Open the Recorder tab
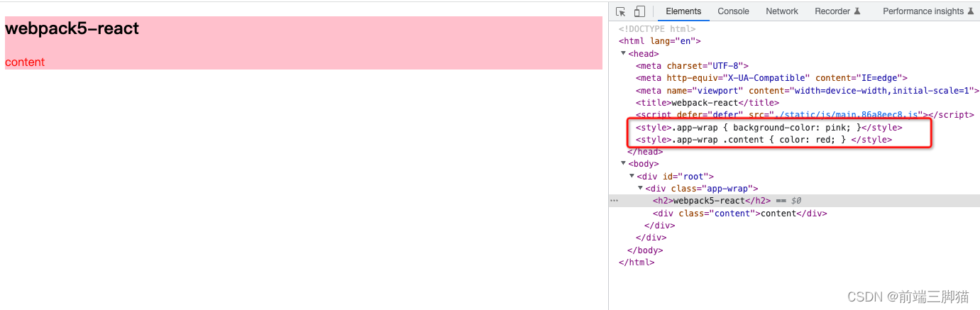 pos(837,11)
